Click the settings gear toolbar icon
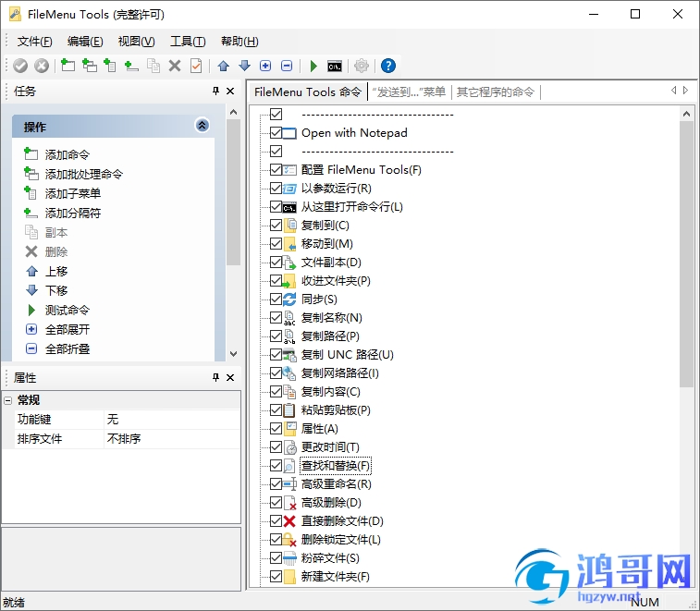The image size is (700, 611). [x=362, y=66]
